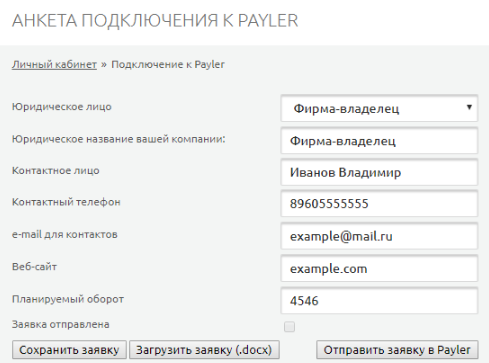Focus the Юридическое название вашей компании field
Screen dimensions: 489x363
tap(379, 141)
